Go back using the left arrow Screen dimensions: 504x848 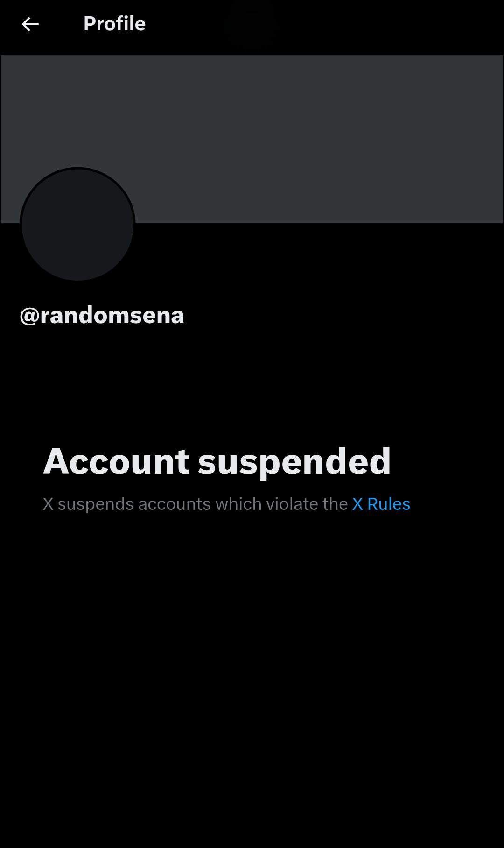pyautogui.click(x=30, y=24)
